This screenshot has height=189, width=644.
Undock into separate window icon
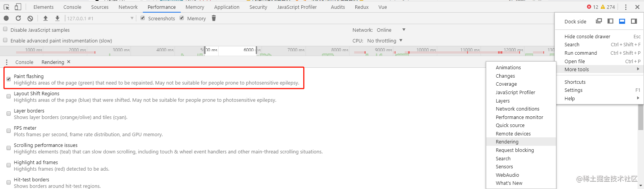[599, 21]
